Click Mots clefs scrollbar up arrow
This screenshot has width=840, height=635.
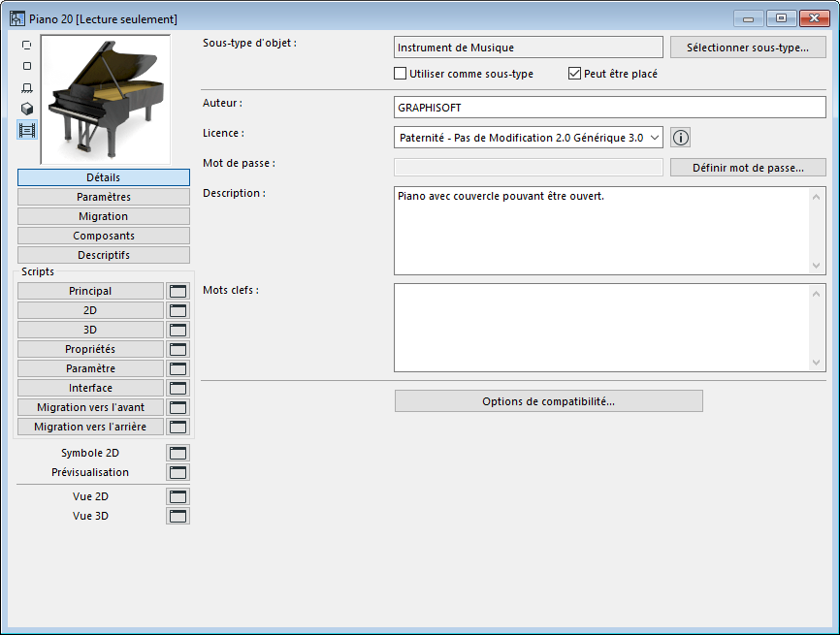tap(816, 294)
